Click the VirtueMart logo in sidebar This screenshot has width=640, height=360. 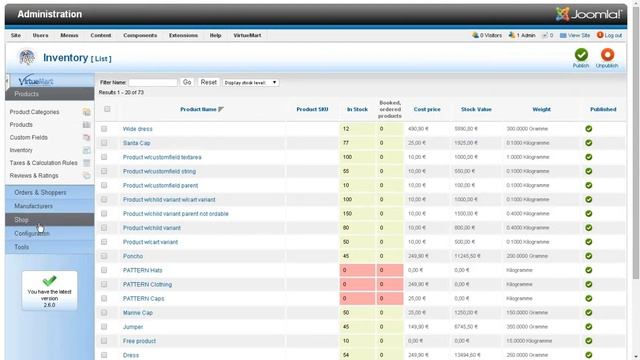(x=36, y=80)
